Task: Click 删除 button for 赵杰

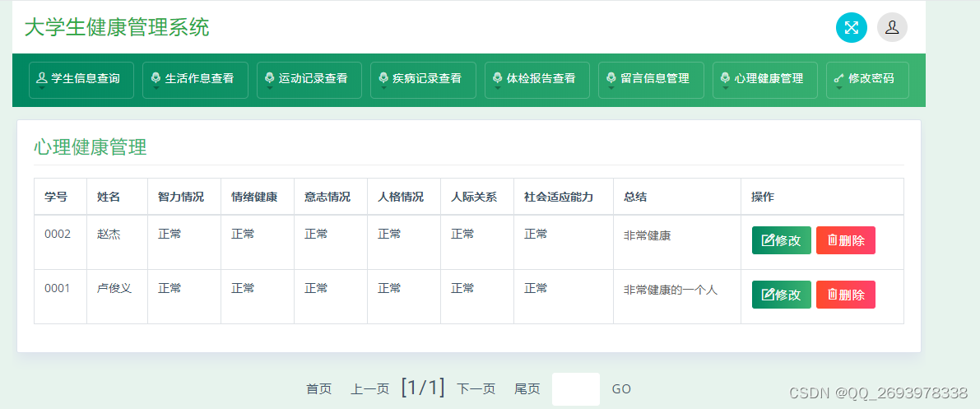Action: coord(846,240)
